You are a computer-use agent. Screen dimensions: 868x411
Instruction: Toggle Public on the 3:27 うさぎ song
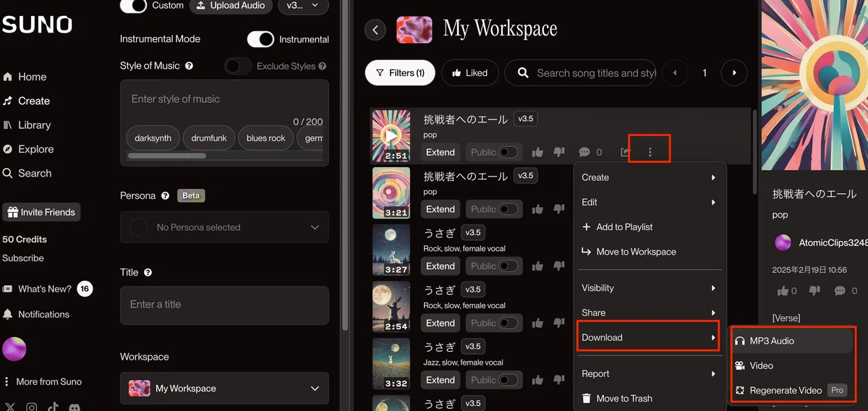pyautogui.click(x=509, y=266)
